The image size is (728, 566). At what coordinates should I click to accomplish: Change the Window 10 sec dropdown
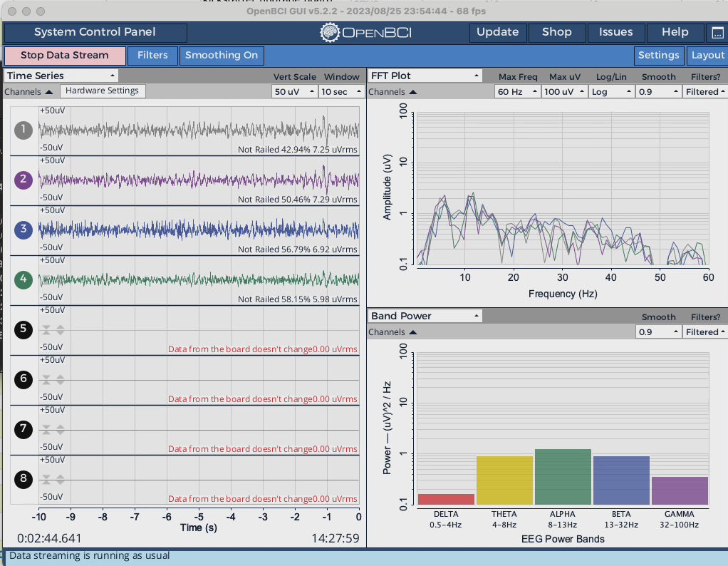pos(341,92)
